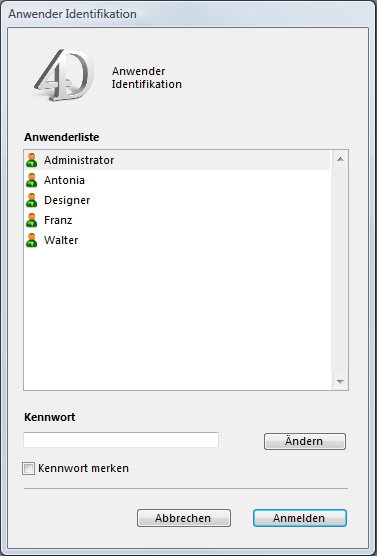The width and height of the screenshot is (377, 556).
Task: Click the 4D logo image
Action: coord(65,75)
